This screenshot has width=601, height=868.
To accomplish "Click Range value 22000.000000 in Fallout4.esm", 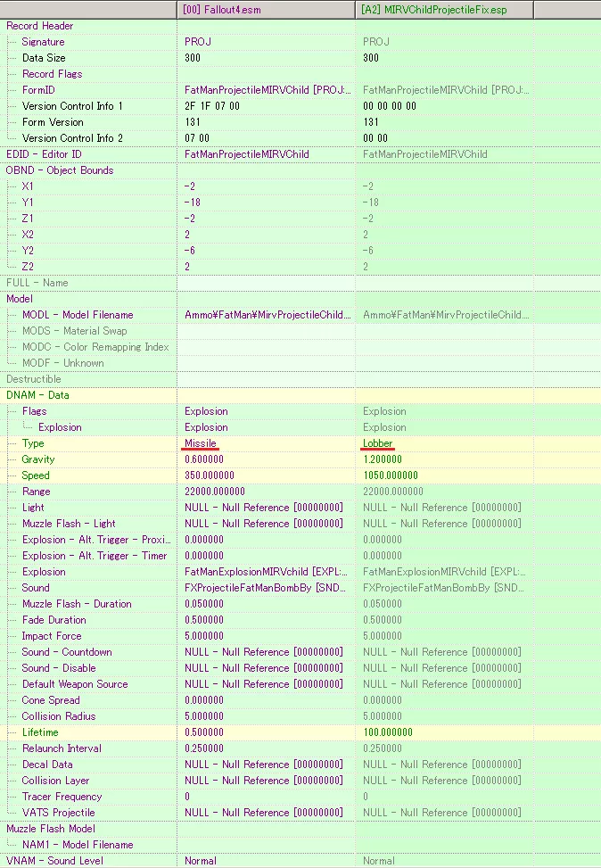I will click(215, 492).
